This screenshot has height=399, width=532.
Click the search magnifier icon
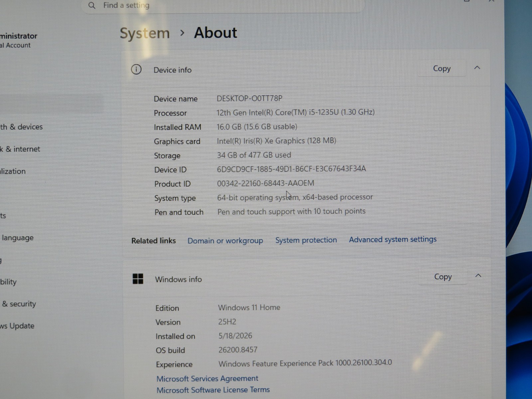click(92, 6)
